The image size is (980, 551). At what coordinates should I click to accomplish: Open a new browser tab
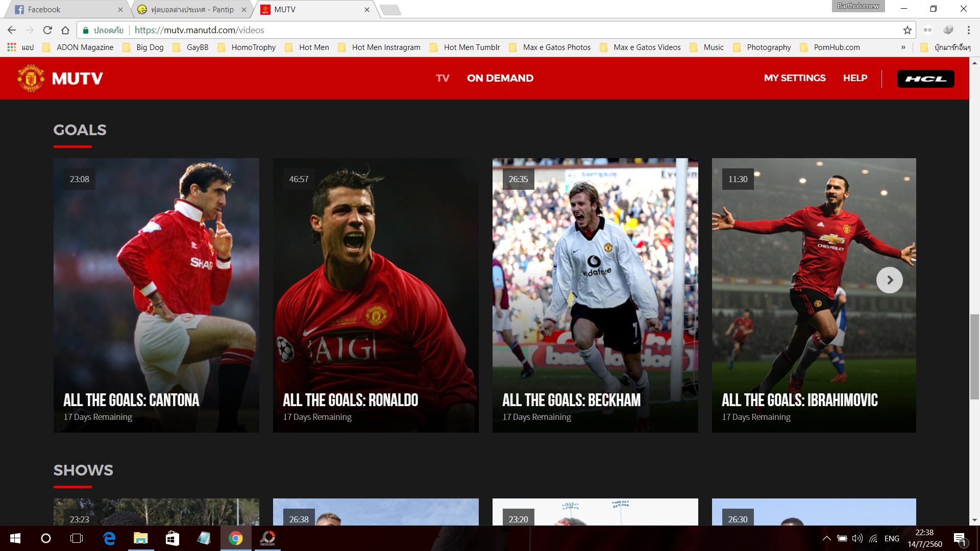pyautogui.click(x=390, y=10)
